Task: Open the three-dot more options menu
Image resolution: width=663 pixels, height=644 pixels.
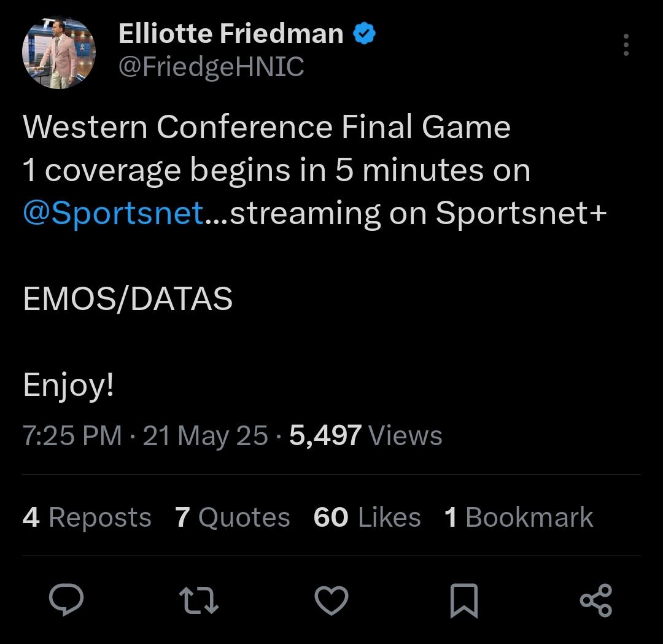Action: (626, 45)
